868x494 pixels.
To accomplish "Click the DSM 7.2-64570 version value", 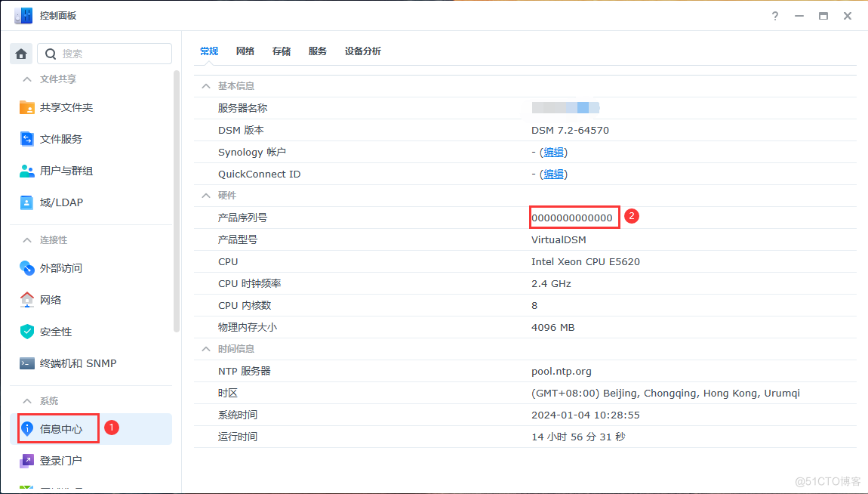I will pos(570,130).
